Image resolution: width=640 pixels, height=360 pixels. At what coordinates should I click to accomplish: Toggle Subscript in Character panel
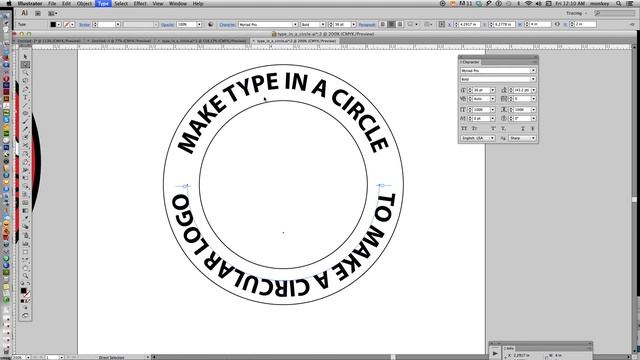pyautogui.click(x=503, y=129)
